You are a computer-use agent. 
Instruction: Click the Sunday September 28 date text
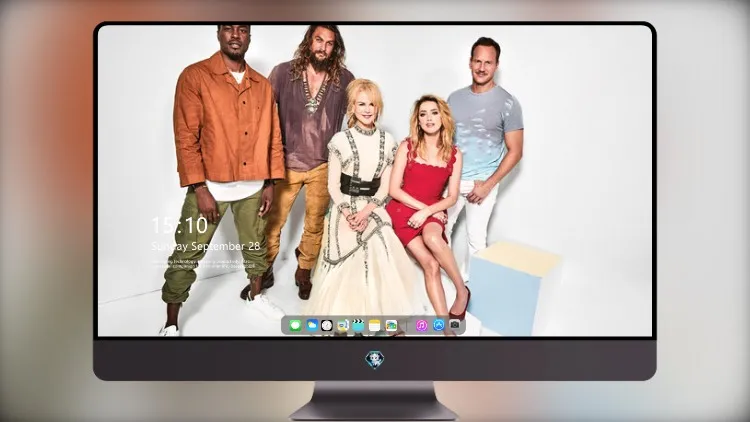[206, 246]
